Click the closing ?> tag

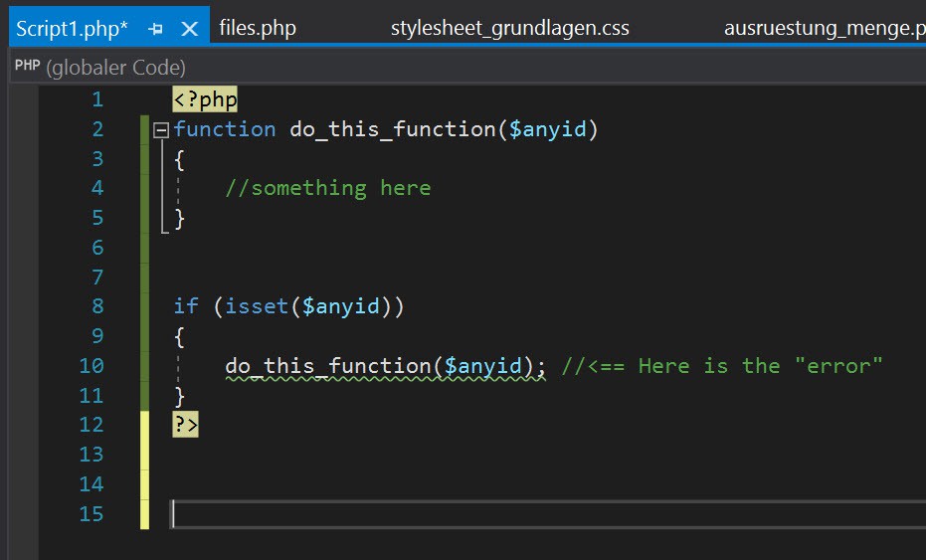[x=186, y=425]
